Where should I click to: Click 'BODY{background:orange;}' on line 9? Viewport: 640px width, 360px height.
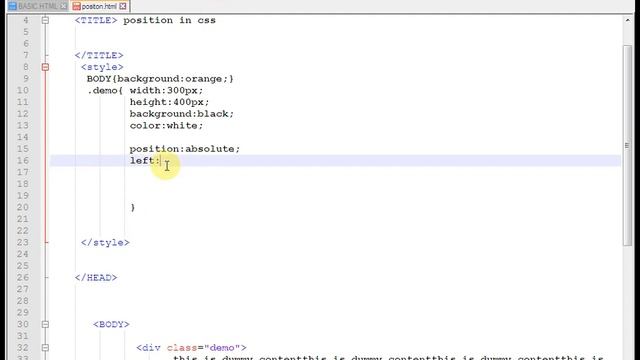[x=160, y=79]
